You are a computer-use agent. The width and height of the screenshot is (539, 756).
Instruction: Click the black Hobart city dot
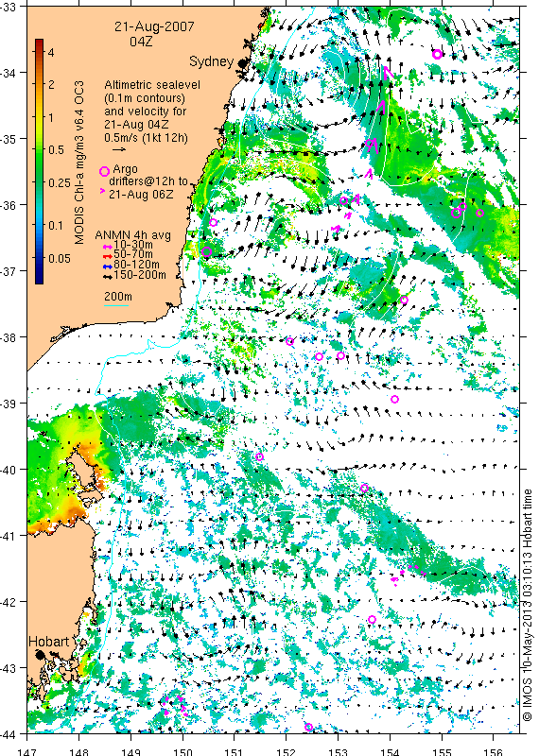pyautogui.click(x=40, y=654)
